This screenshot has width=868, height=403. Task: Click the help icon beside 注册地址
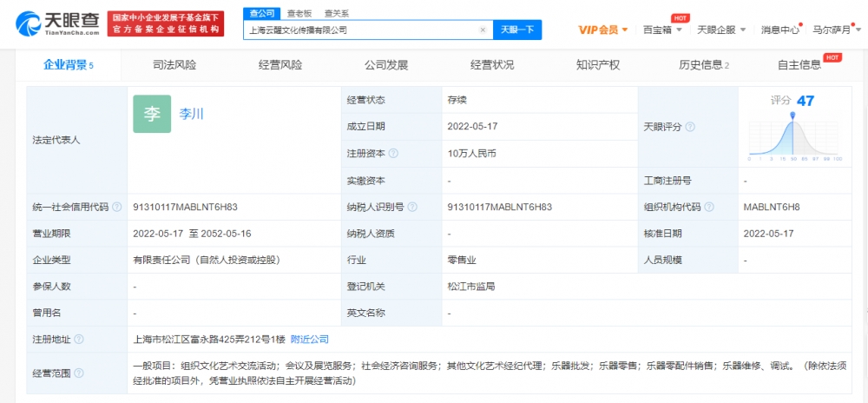click(x=79, y=340)
